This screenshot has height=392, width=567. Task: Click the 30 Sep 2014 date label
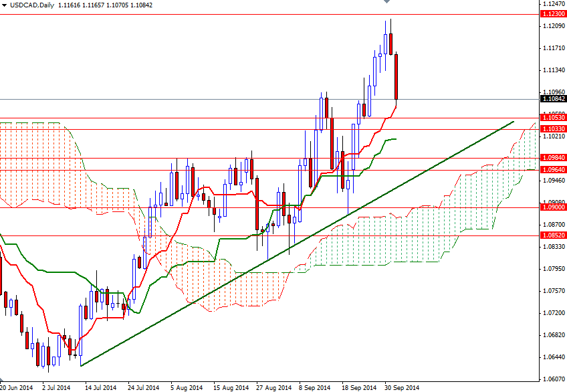point(401,387)
